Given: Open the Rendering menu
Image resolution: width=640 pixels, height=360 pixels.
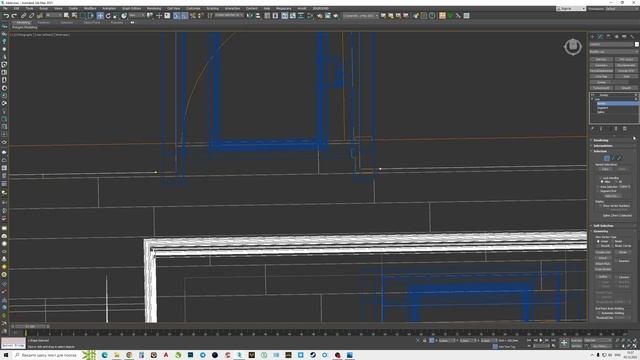Looking at the screenshot, I should coord(154,8).
